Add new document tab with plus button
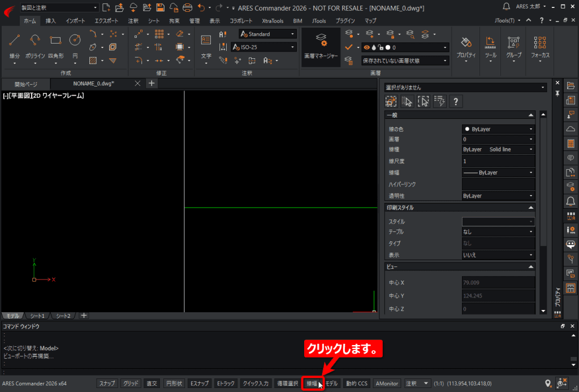This screenshot has width=579, height=392. click(x=152, y=84)
